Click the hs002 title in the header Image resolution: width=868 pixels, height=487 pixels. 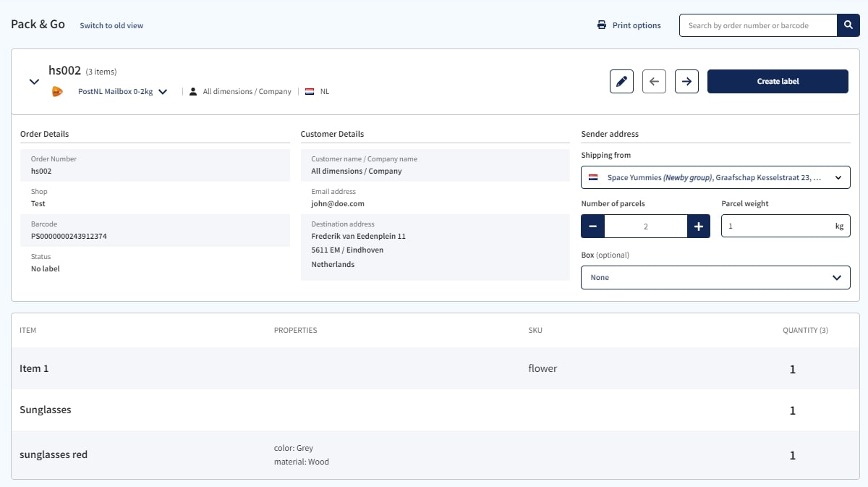click(64, 70)
